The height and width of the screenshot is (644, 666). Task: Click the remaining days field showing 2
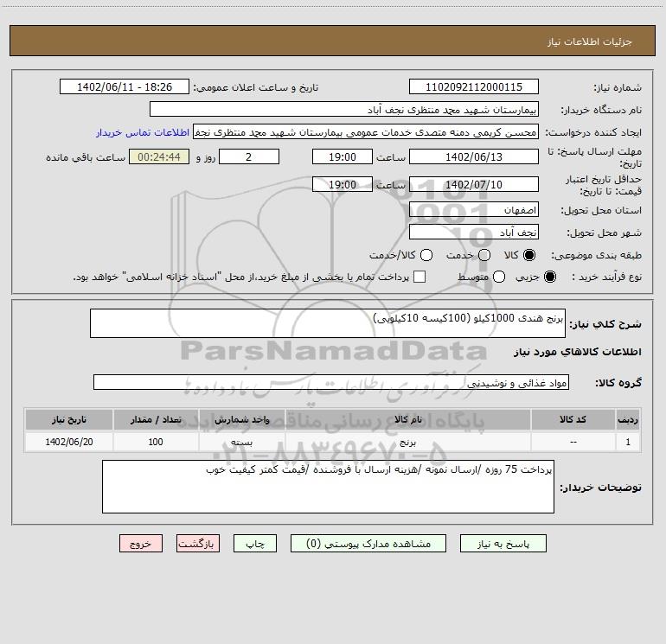point(249,156)
